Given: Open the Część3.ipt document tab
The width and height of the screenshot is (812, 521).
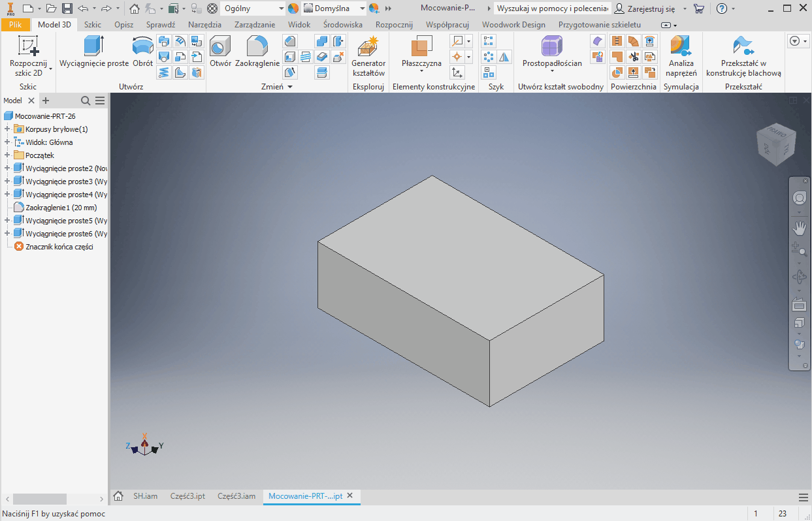Looking at the screenshot, I should 187,496.
